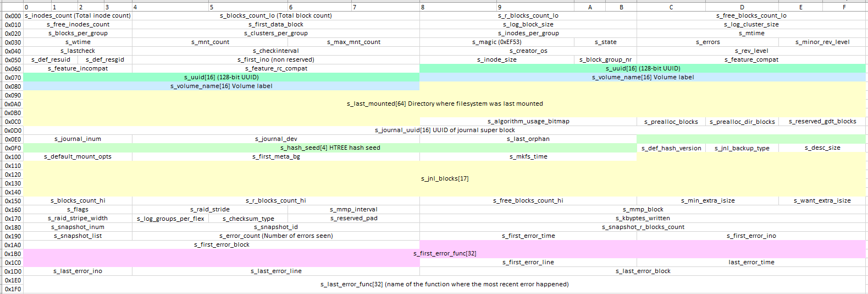Select the s_mkfs_time cell
This screenshot has width=868, height=294.
[528, 156]
